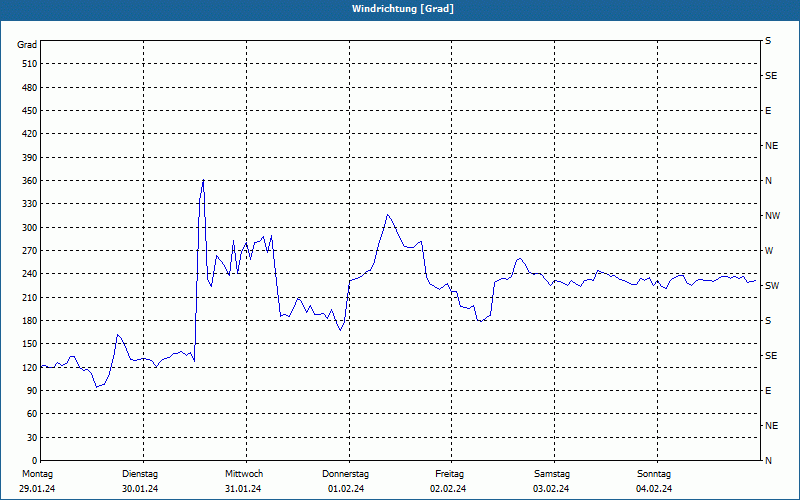Click the blue line's highest peak at 360 Grad
Screen dimensions: 800x500
coord(204,181)
